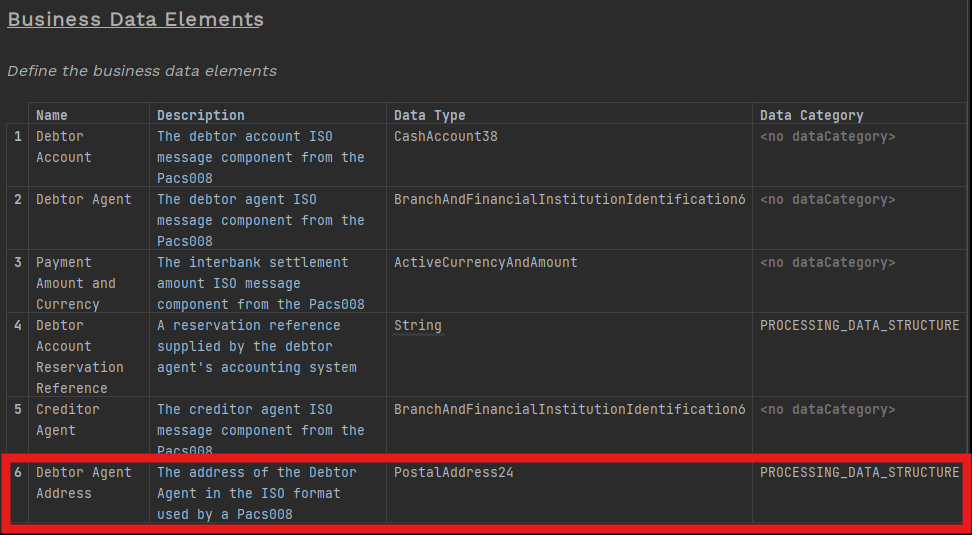Click the reservation reference description text
This screenshot has height=535, width=972.
256,346
